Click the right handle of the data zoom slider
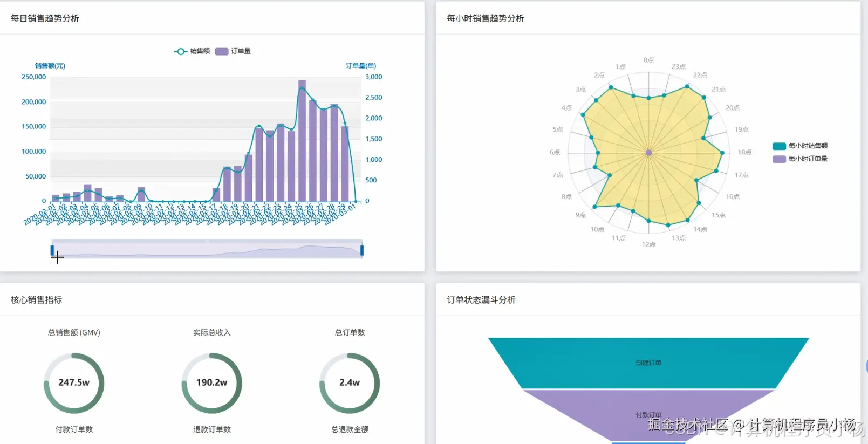Viewport: 868px width, 444px height. [x=362, y=250]
